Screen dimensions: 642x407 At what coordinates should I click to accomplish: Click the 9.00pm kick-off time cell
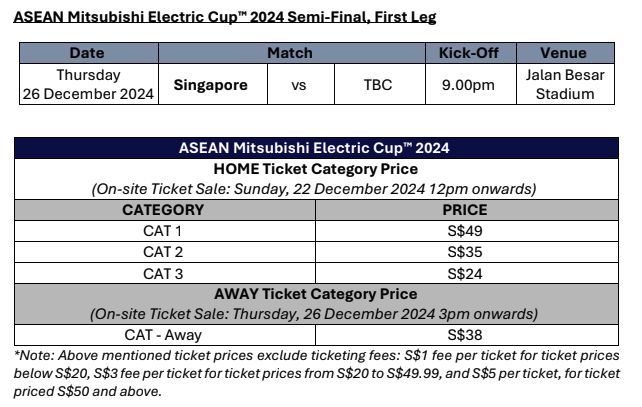click(x=467, y=85)
